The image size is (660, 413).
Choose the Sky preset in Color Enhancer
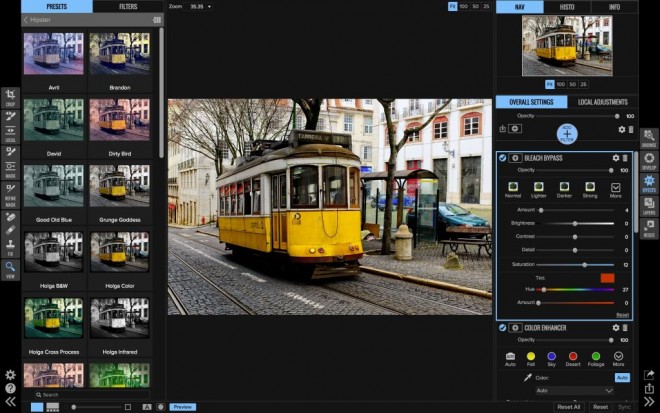click(x=552, y=356)
